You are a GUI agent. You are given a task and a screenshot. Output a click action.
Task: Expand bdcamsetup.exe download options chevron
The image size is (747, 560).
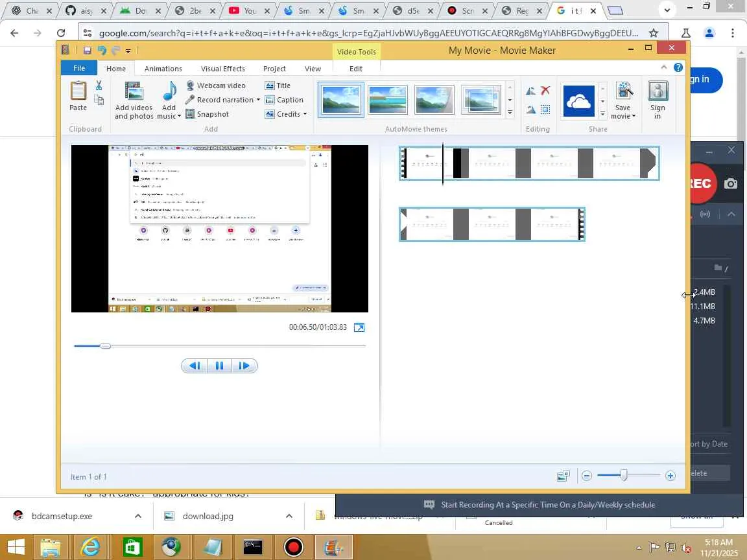[137, 516]
